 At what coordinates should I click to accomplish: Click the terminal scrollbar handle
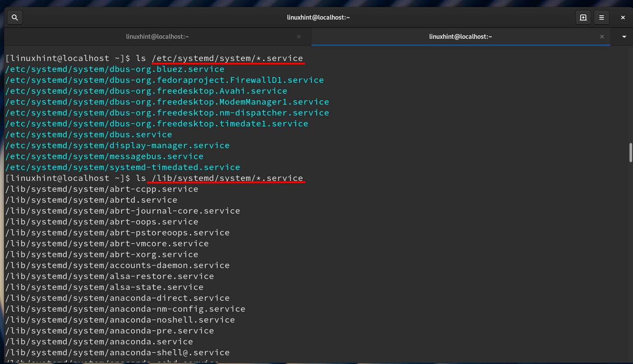(630, 153)
